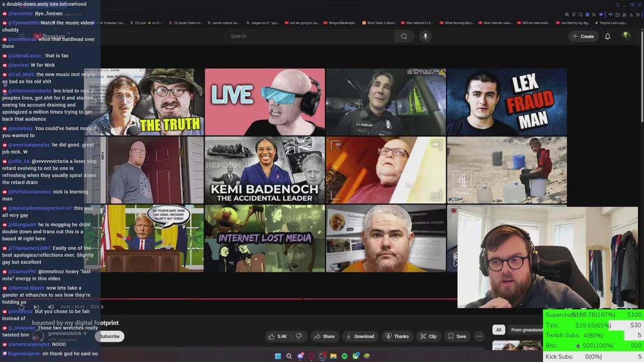Open the more actions ellipsis menu
Screen dimensions: 644x362
[x=479, y=336]
